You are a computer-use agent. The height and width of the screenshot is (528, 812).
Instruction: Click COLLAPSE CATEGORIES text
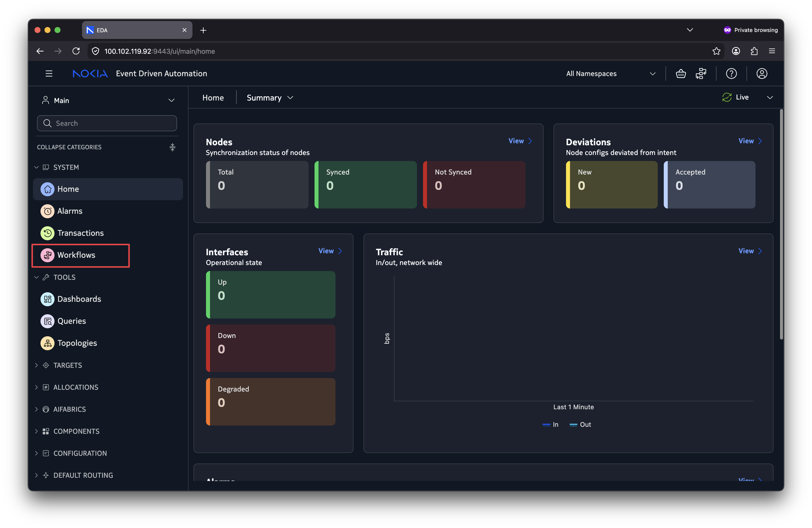click(69, 147)
